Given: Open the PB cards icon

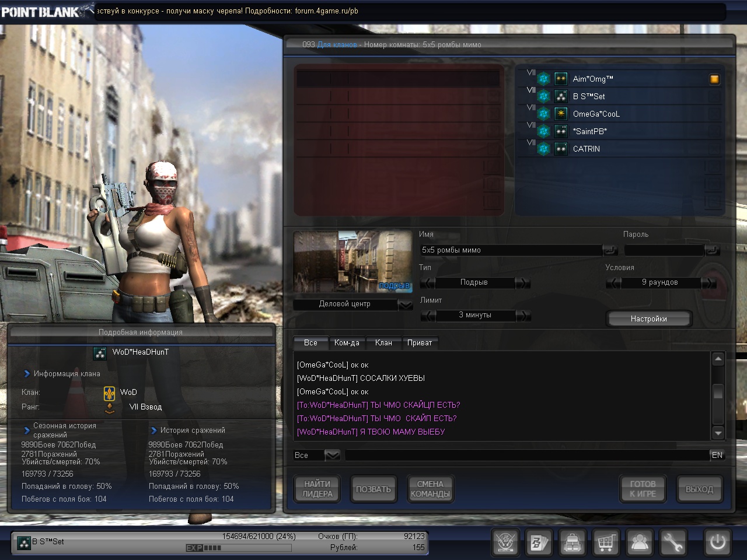Looking at the screenshot, I should (x=538, y=542).
